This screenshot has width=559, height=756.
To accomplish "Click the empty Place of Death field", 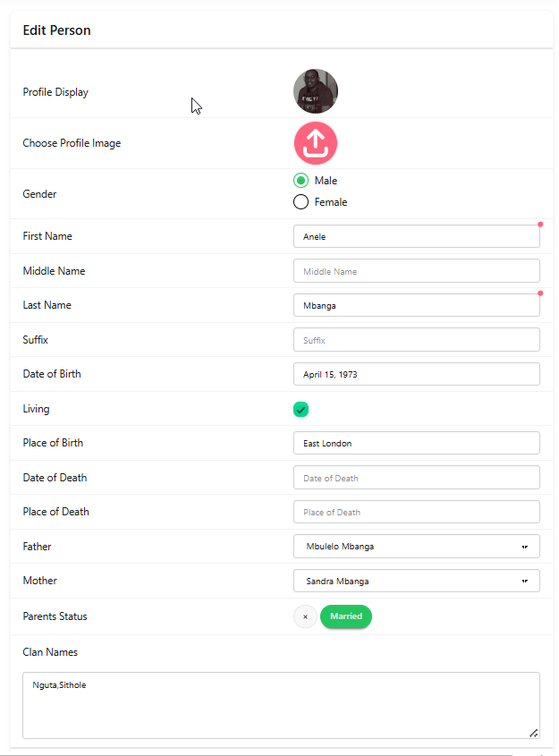I will click(x=416, y=512).
